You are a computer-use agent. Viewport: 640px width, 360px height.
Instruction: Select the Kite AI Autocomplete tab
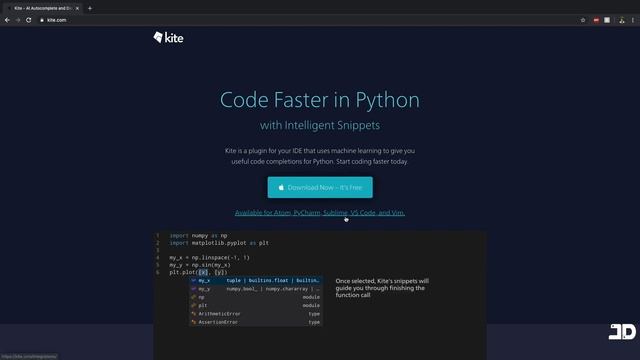[x=42, y=8]
